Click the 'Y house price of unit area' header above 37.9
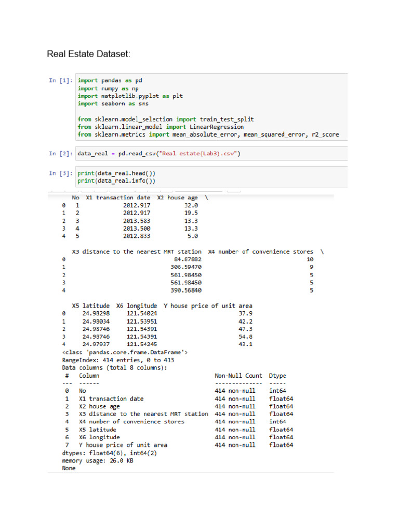399x532 pixels. tap(208, 305)
